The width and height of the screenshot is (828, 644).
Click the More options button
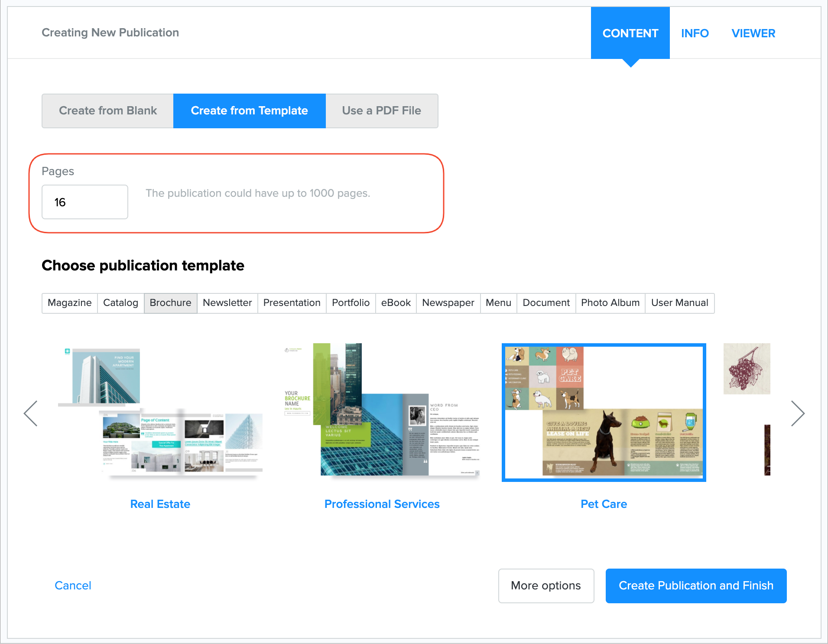tap(546, 585)
